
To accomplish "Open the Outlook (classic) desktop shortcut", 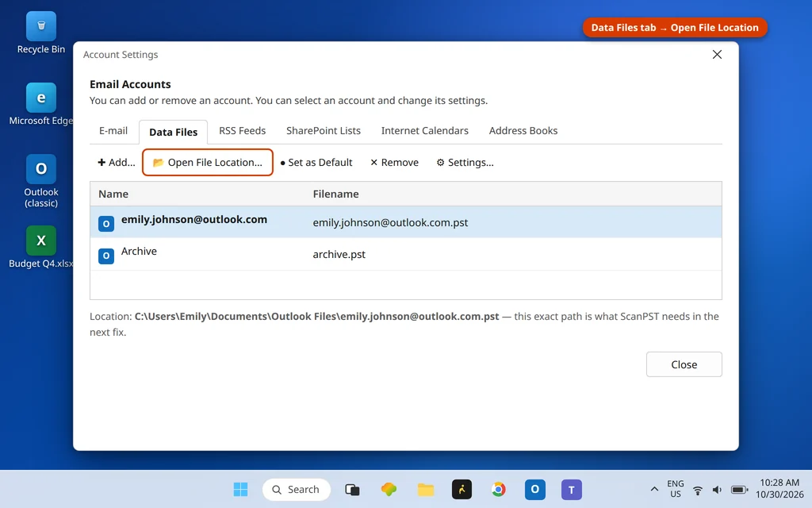I will [x=41, y=181].
